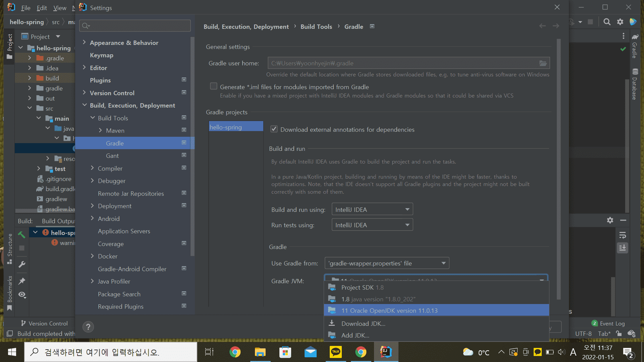Screen dimensions: 644x362
Task: Open the Database tool window sidebar tab
Action: tap(635, 84)
